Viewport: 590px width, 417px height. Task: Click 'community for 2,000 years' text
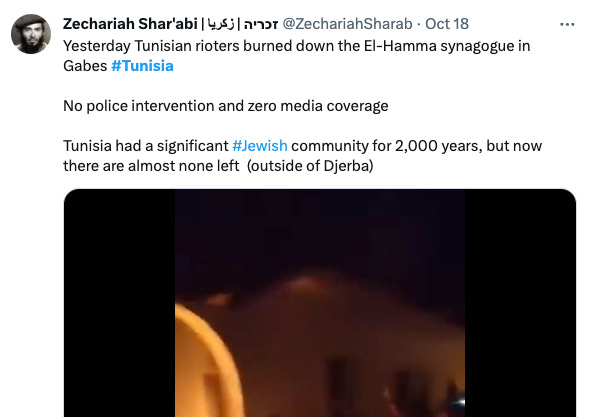click(386, 146)
